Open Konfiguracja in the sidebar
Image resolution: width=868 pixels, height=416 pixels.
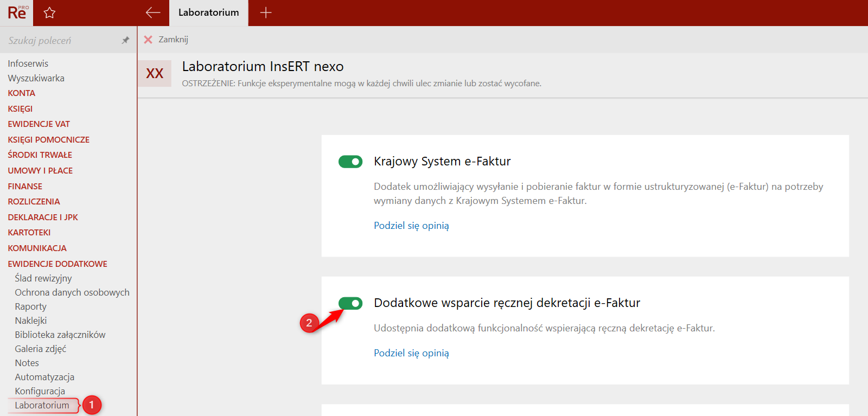click(x=40, y=391)
